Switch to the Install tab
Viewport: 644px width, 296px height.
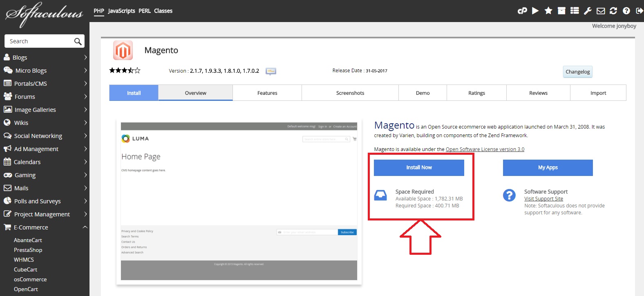pyautogui.click(x=134, y=93)
